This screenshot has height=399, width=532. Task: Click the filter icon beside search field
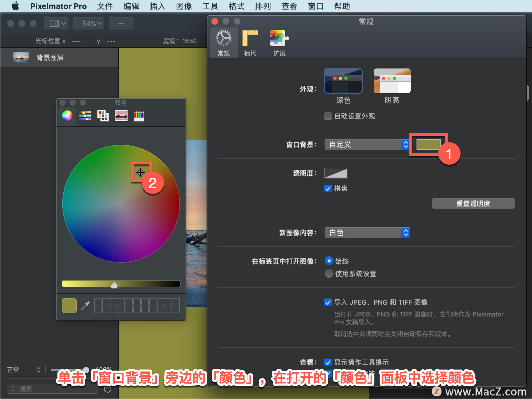click(x=108, y=389)
